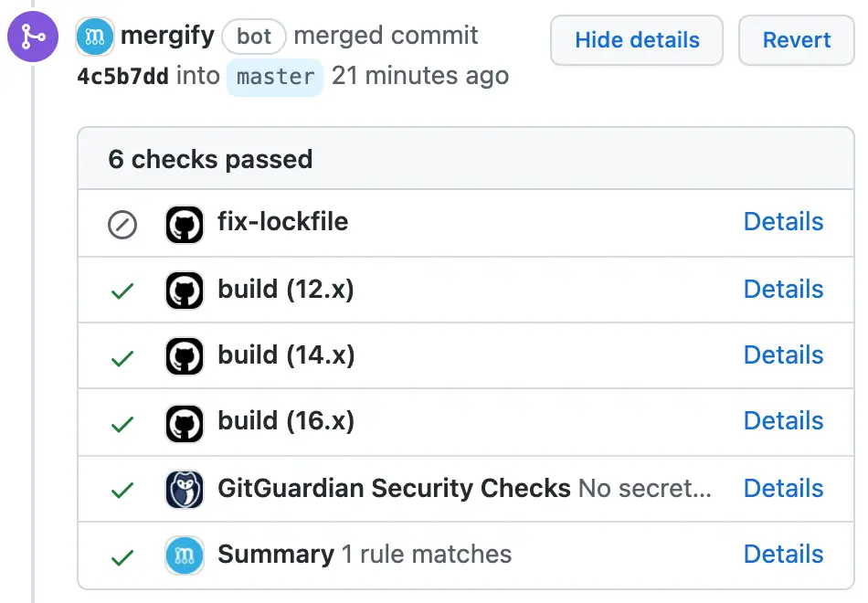The width and height of the screenshot is (868, 603).
Task: Click the mergify bot avatar
Action: tap(95, 37)
